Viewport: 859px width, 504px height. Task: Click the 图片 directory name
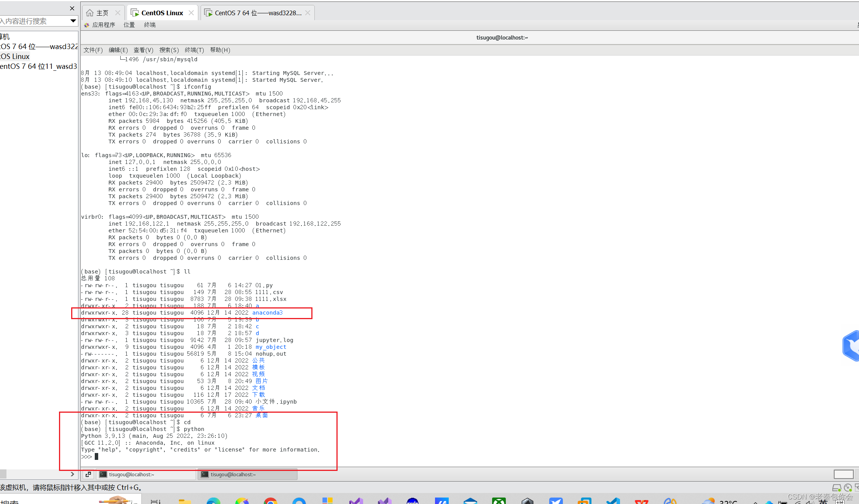pyautogui.click(x=262, y=381)
